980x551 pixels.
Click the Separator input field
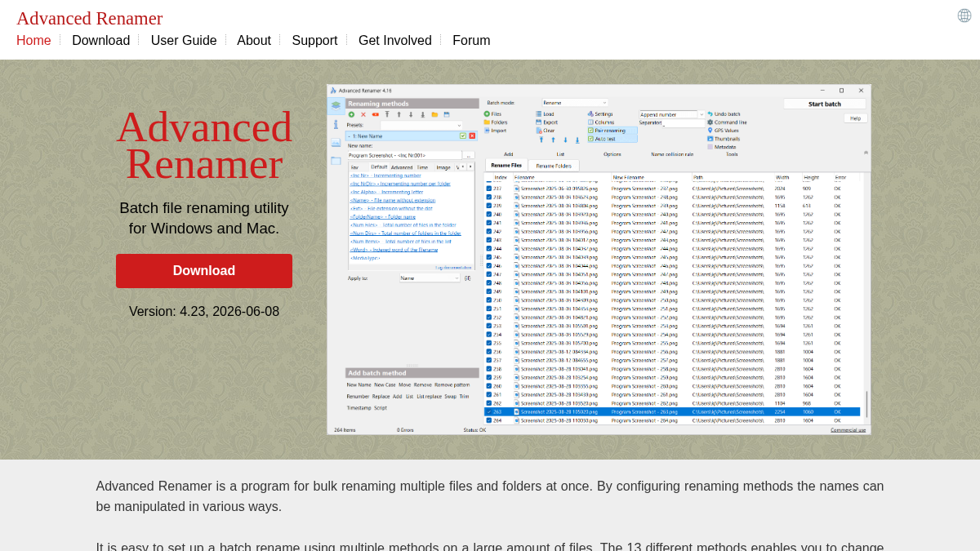(683, 123)
